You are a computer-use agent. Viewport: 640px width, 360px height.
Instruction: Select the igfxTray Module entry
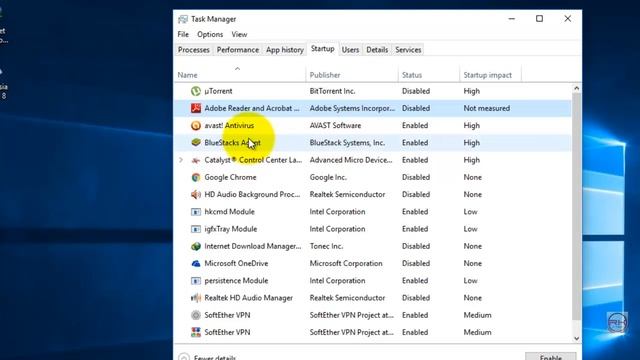coord(231,229)
